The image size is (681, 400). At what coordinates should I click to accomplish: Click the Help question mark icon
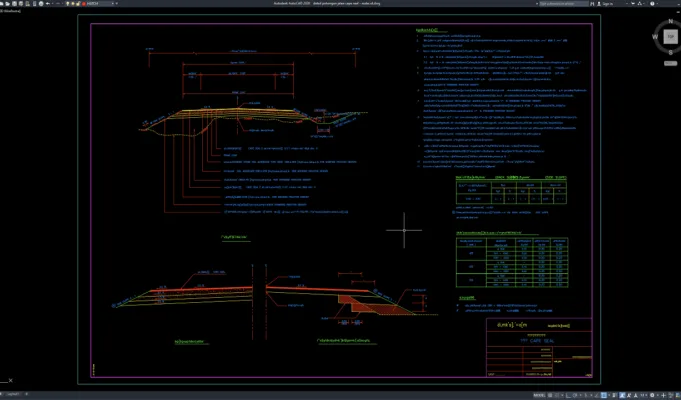[652, 3]
